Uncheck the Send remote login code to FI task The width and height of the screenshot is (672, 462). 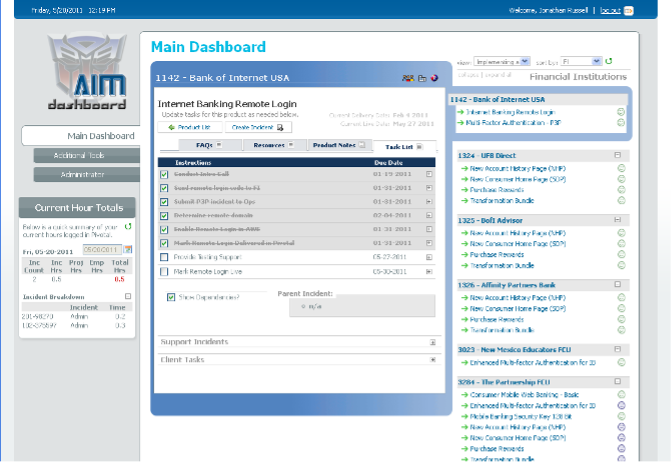164,188
